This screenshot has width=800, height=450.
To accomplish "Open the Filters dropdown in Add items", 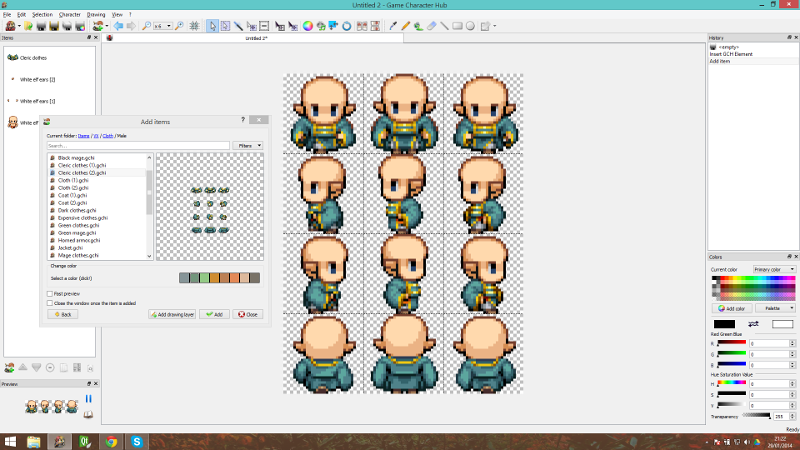I will tap(248, 145).
